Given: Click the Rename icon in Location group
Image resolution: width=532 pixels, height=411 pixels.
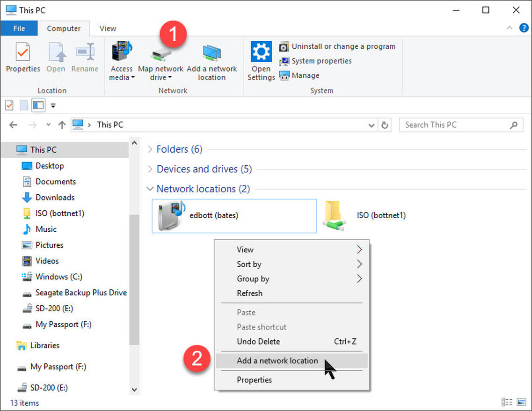Looking at the screenshot, I should [x=85, y=58].
